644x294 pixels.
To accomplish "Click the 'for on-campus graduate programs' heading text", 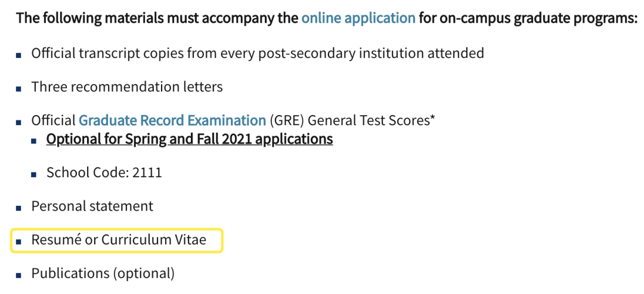I will pyautogui.click(x=528, y=18).
